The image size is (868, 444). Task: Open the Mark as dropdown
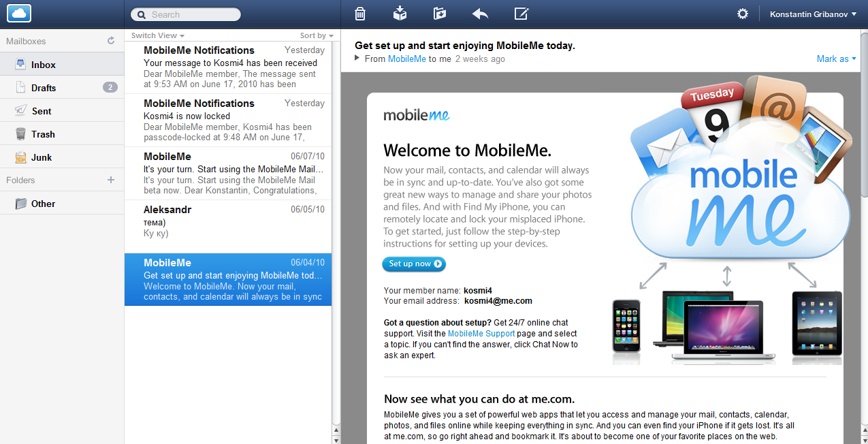click(x=836, y=59)
